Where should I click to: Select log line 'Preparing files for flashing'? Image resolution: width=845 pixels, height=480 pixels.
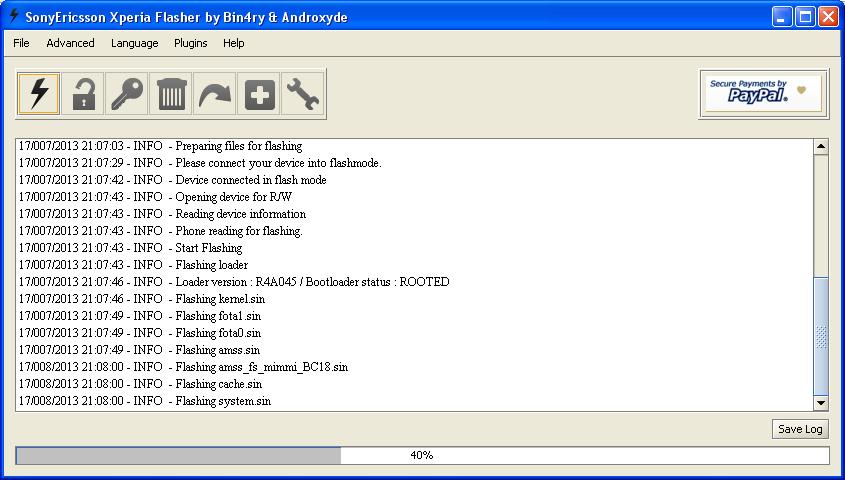point(160,146)
